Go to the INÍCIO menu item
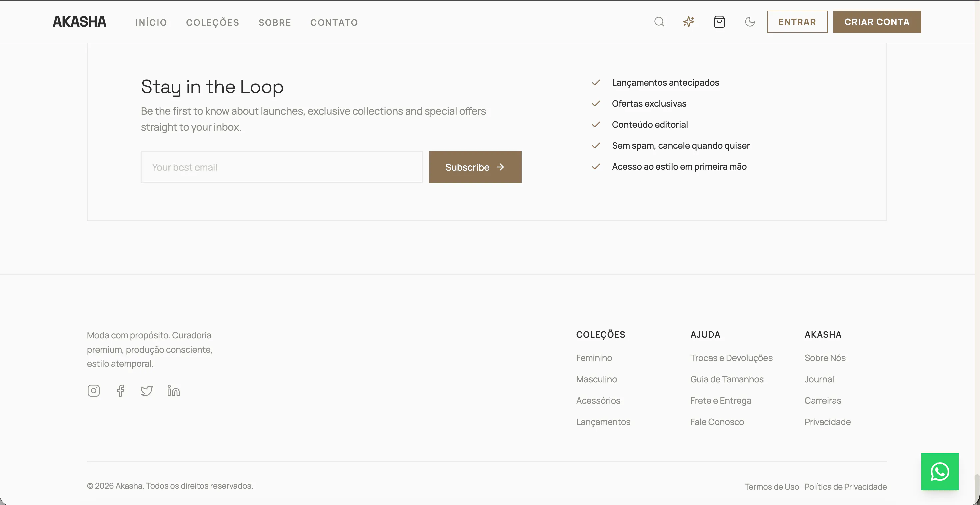 151,22
